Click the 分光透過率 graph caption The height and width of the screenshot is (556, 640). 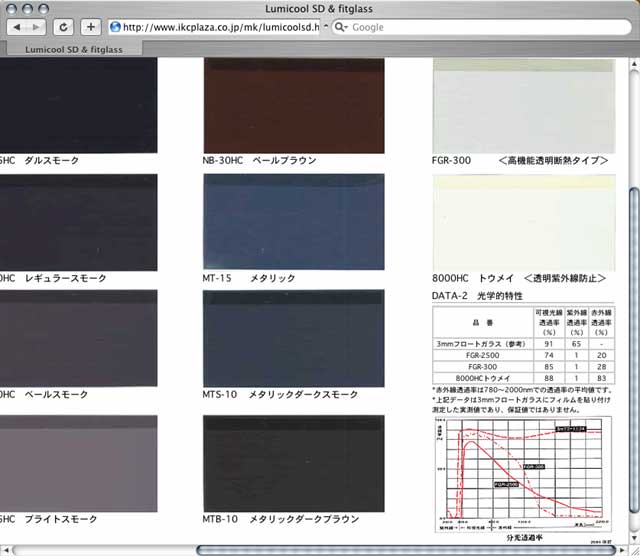(x=524, y=538)
